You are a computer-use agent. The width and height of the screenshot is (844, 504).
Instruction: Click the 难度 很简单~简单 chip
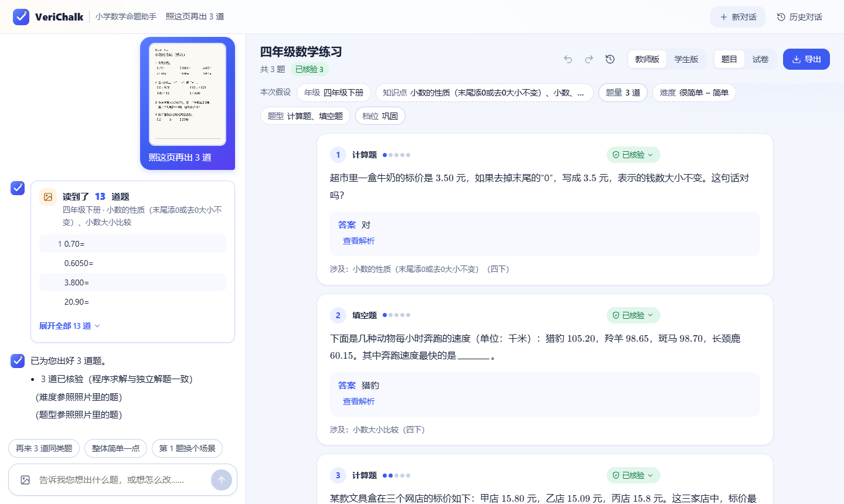coord(694,93)
